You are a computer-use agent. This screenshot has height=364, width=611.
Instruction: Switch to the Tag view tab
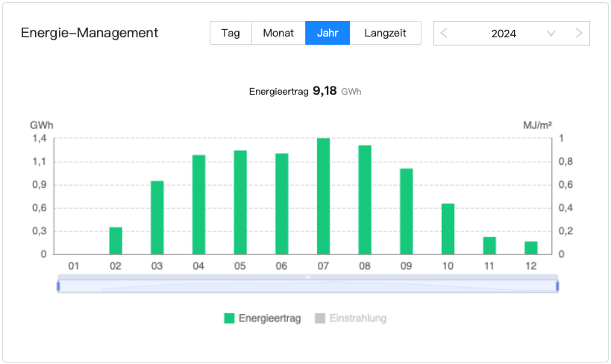click(x=231, y=33)
